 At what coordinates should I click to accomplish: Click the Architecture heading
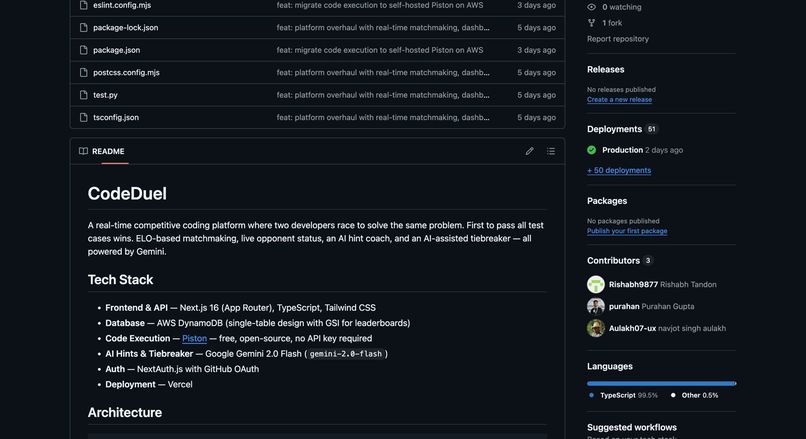point(124,412)
